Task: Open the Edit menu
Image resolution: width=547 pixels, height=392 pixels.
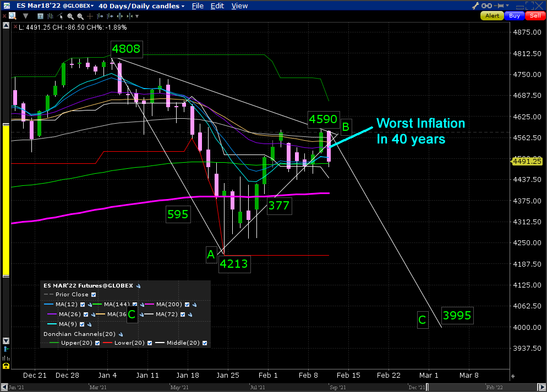Action: click(217, 6)
